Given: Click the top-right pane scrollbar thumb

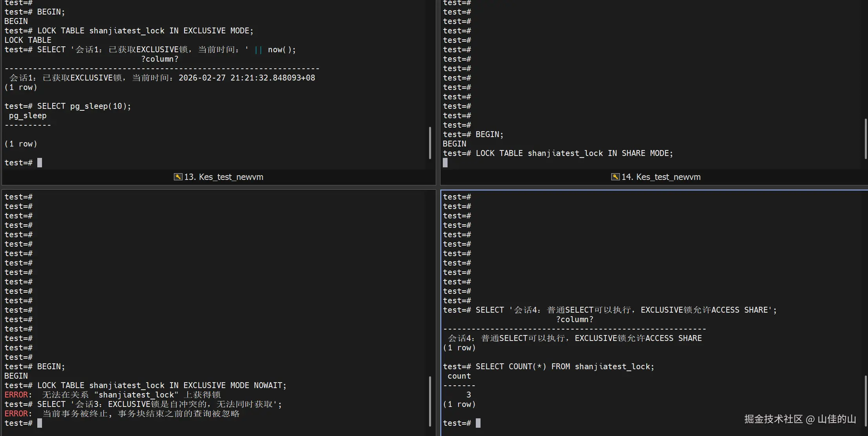Looking at the screenshot, I should (866, 138).
